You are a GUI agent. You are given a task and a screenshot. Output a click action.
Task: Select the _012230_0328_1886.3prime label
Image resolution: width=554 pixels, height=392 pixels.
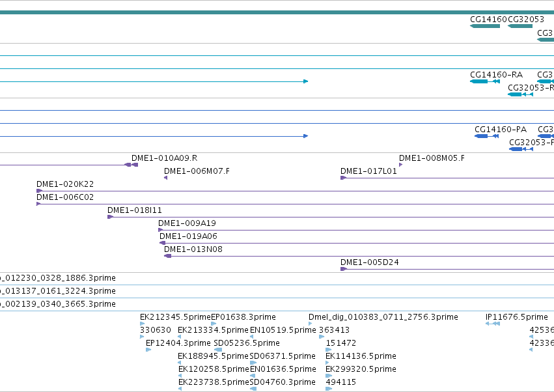tap(57, 278)
